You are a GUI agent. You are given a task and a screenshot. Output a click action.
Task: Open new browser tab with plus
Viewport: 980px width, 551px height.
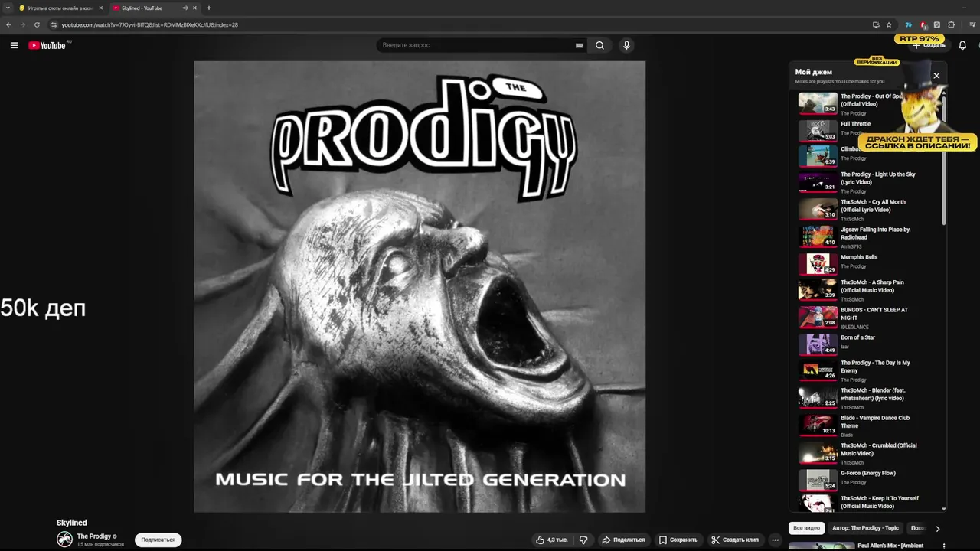coord(209,8)
